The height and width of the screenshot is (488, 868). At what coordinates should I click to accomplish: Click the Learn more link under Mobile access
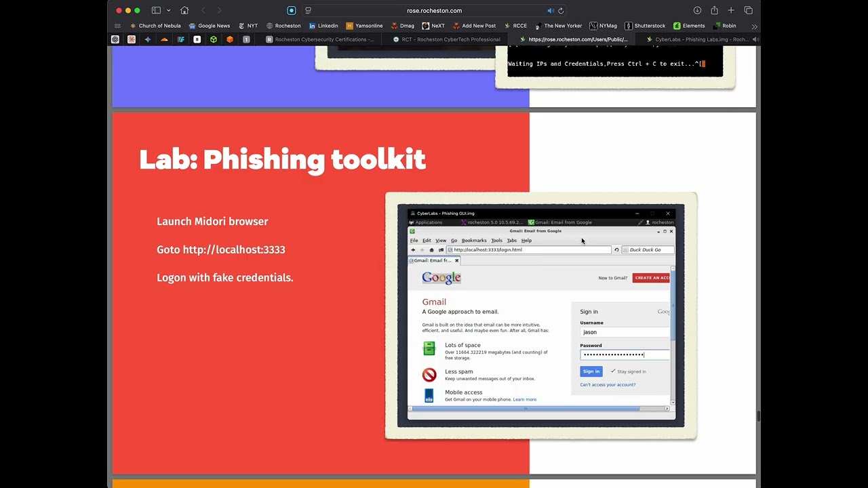525,399
